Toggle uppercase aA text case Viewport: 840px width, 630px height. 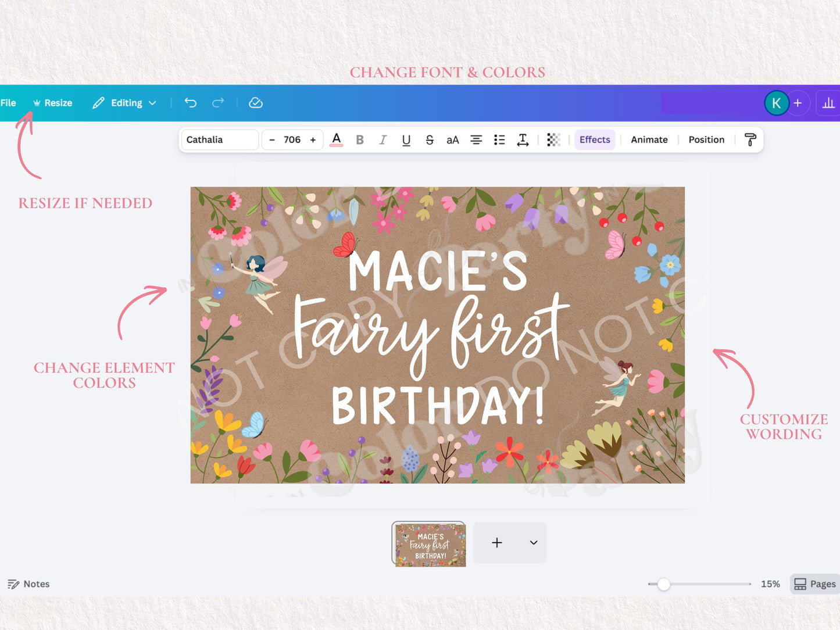coord(453,139)
